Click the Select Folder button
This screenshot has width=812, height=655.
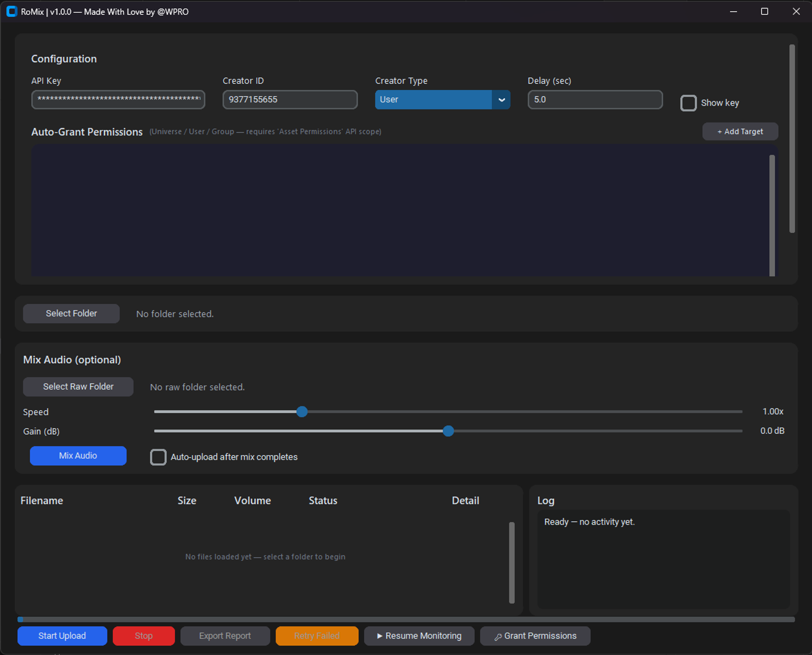(x=72, y=314)
